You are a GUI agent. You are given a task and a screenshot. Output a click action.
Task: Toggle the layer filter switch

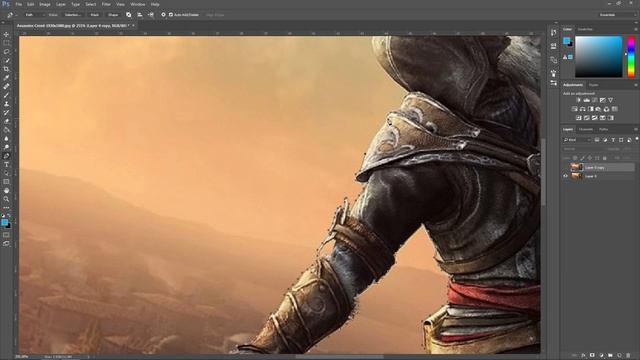click(x=636, y=140)
